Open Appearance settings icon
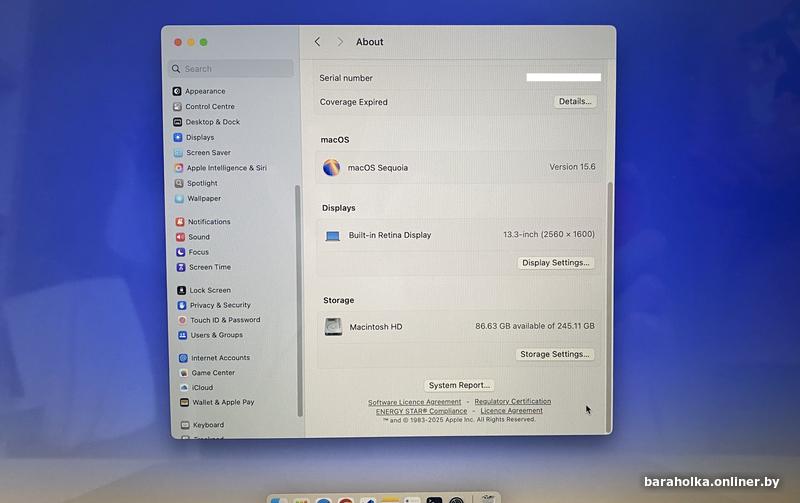Screen dimensions: 800x503 tap(177, 91)
